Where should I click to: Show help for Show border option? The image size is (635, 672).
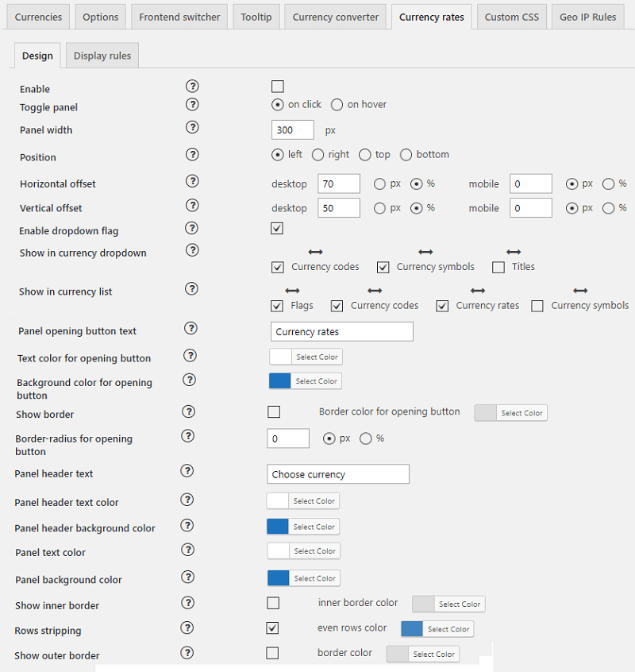click(188, 411)
